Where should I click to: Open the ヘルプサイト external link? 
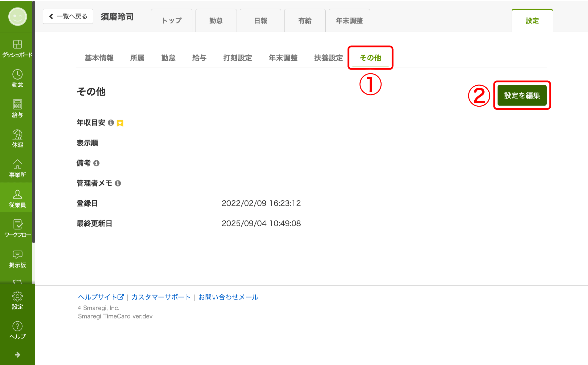point(101,297)
